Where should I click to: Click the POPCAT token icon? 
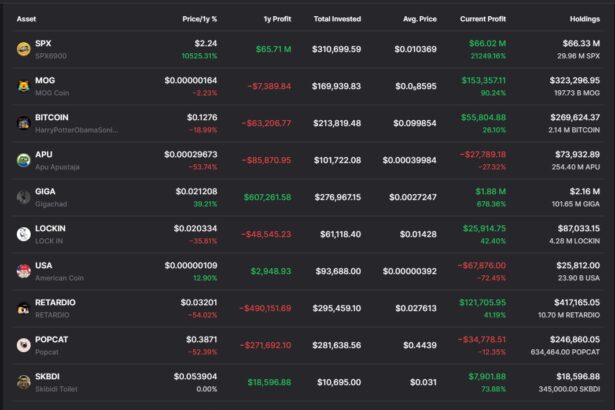point(23,345)
